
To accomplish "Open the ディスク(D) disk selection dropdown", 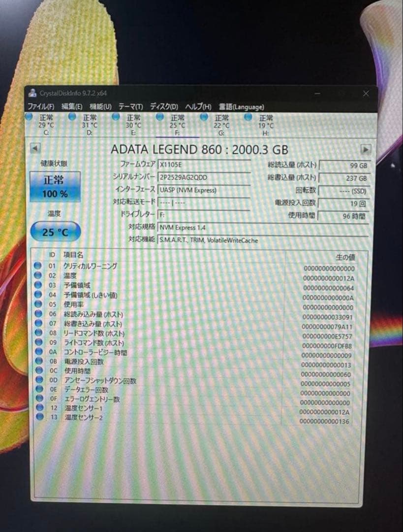I will [x=165, y=107].
